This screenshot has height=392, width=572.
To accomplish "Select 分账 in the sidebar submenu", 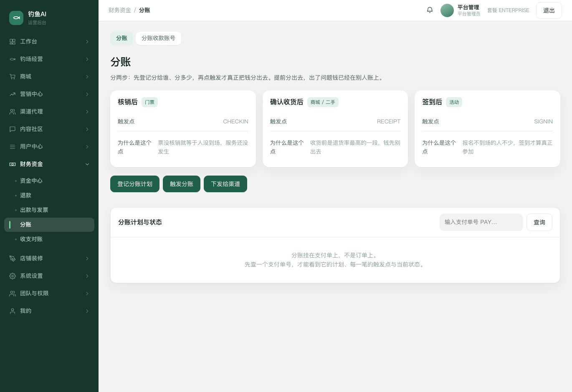I will (x=49, y=225).
